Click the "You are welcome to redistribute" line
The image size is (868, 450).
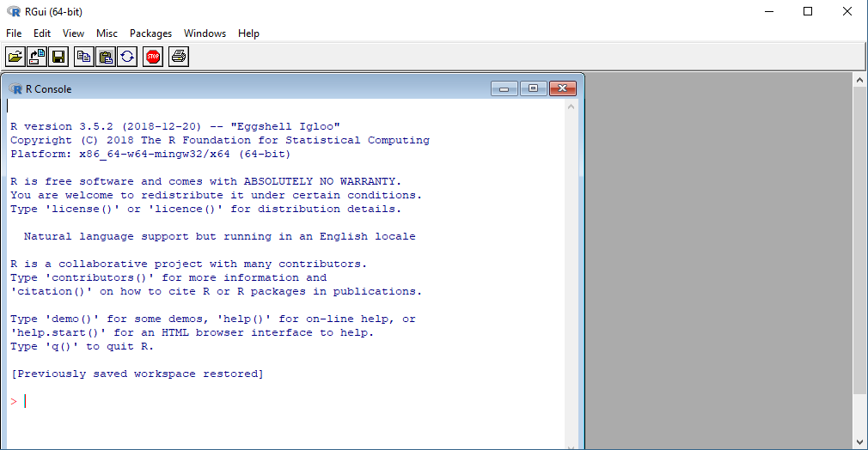(216, 196)
